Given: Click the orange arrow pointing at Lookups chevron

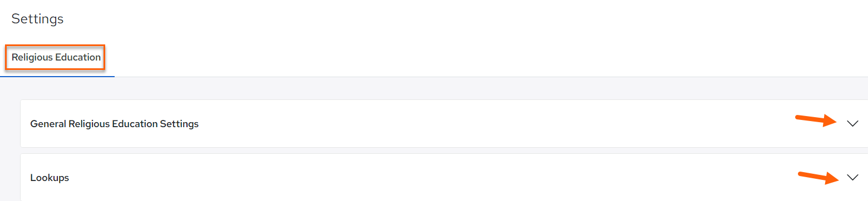Looking at the screenshot, I should (819, 177).
